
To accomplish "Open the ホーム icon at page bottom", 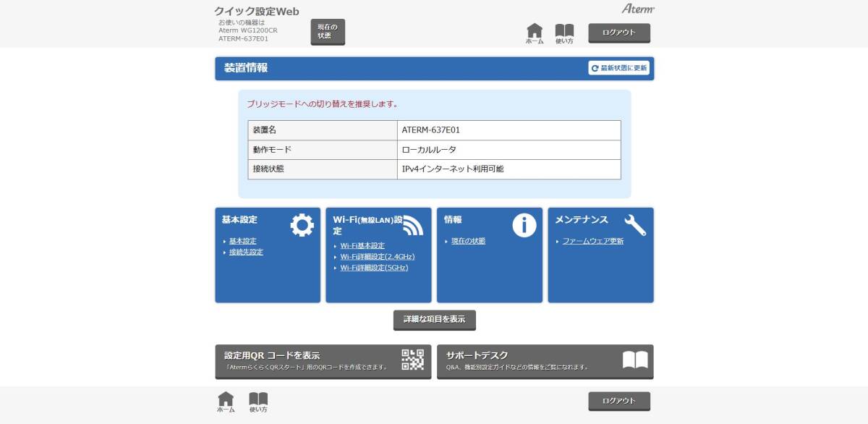I will (226, 399).
